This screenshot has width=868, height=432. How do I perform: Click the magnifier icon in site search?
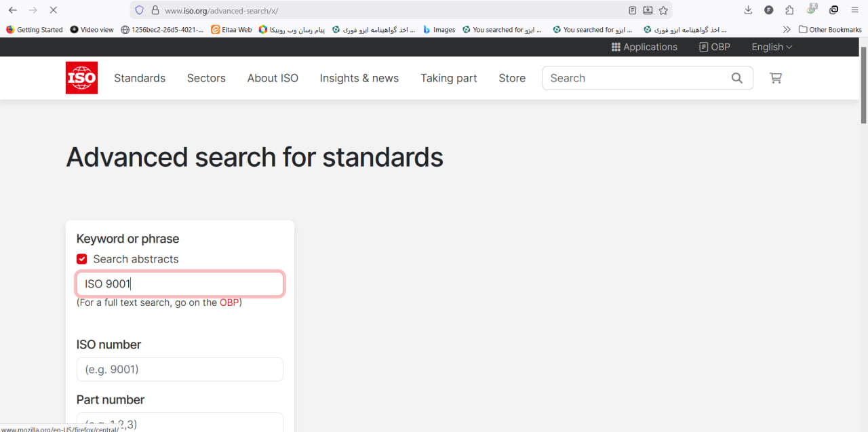point(737,78)
